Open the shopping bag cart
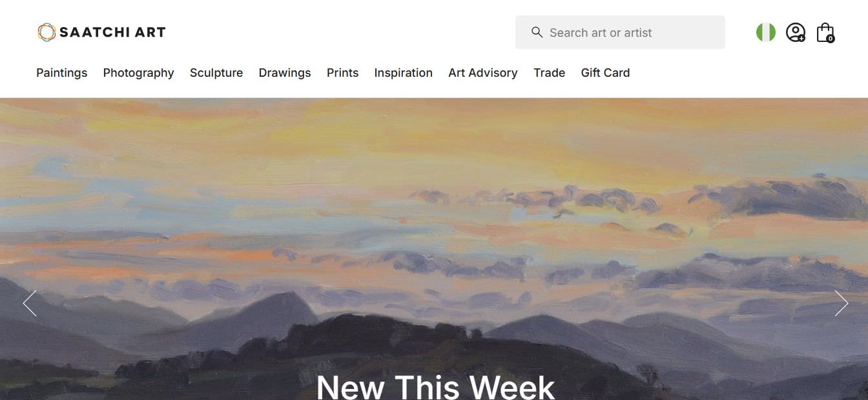Viewport: 868px width, 400px height. 825,32
